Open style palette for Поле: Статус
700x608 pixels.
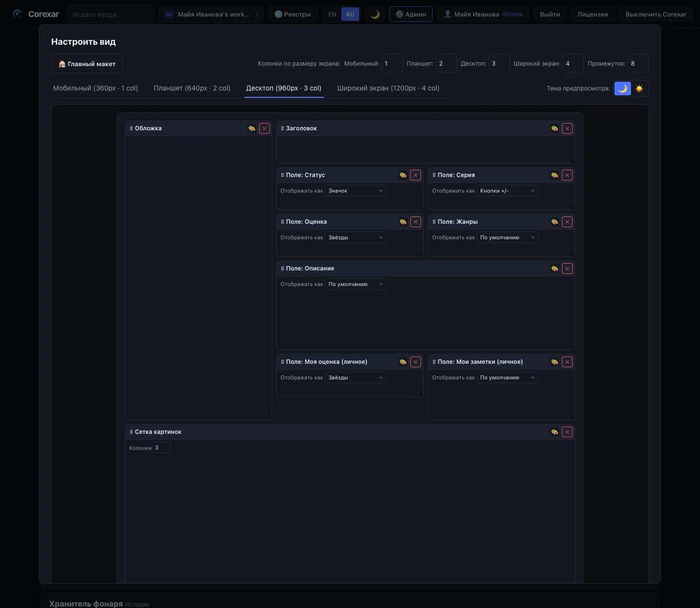(403, 175)
